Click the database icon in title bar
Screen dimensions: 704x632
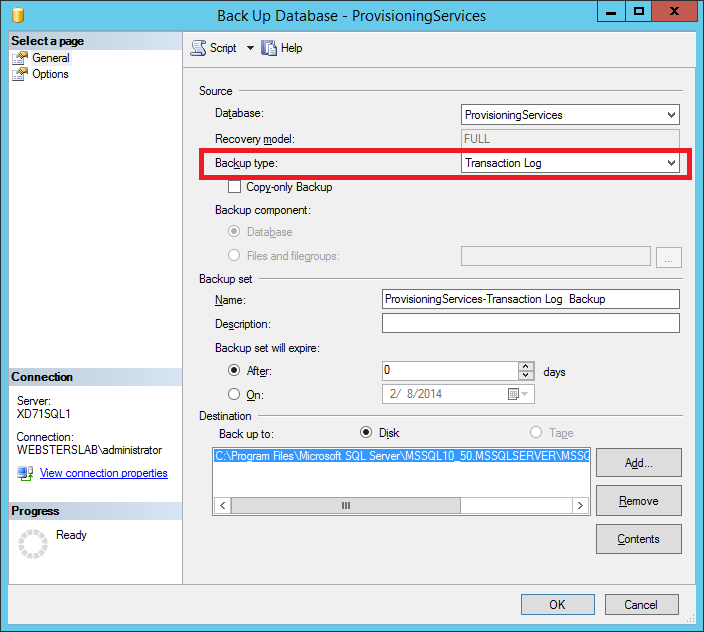[17, 15]
